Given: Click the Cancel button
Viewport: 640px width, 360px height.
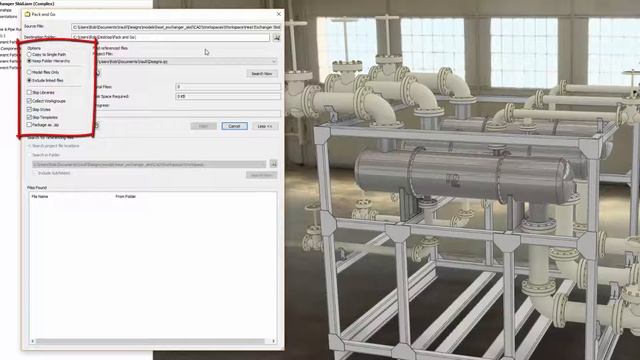Looking at the screenshot, I should click(234, 126).
